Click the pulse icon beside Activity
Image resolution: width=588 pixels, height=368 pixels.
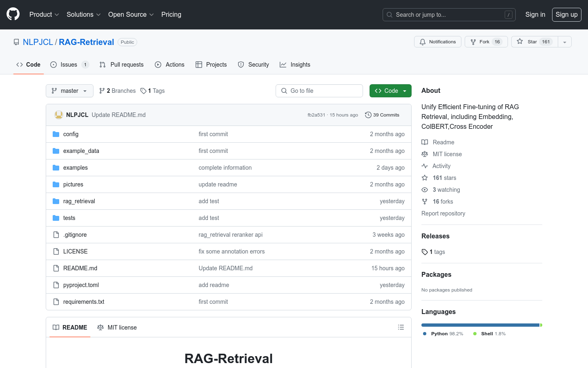(x=425, y=166)
